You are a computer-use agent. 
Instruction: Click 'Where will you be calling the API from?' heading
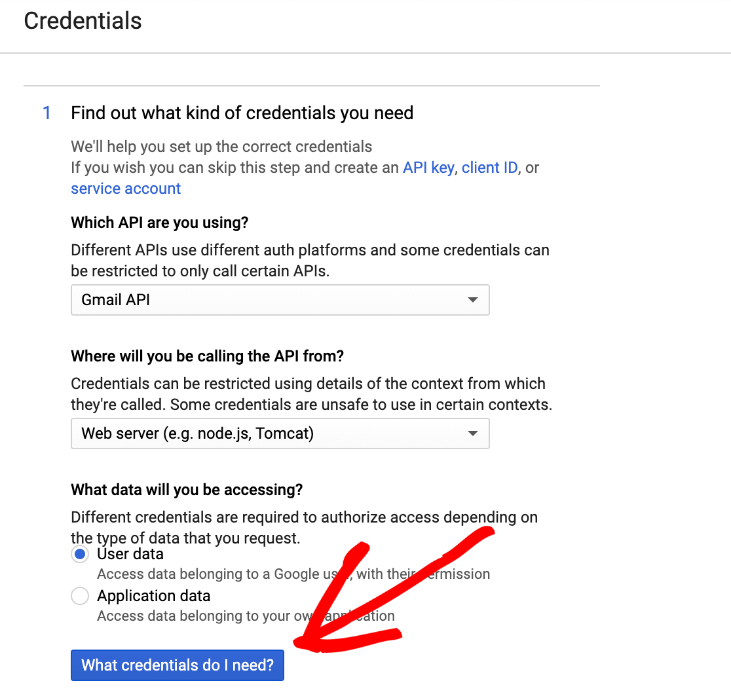click(x=208, y=356)
